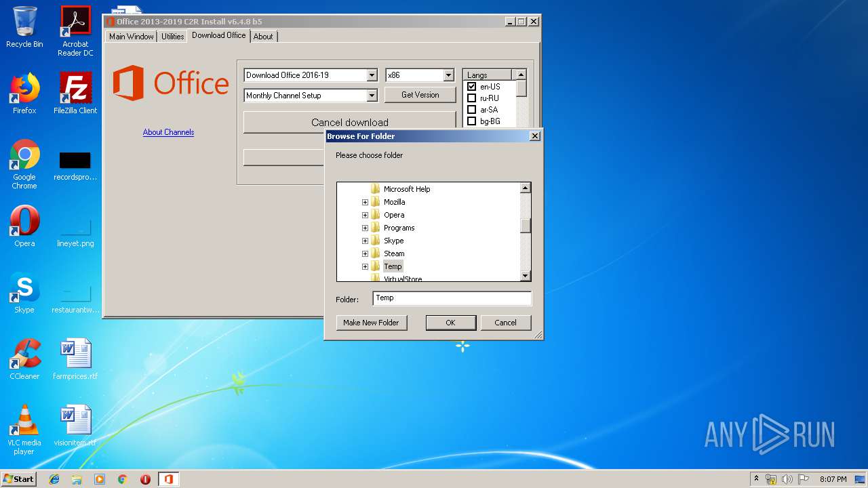
Task: Select restaurantw desktop file
Action: tap(75, 298)
